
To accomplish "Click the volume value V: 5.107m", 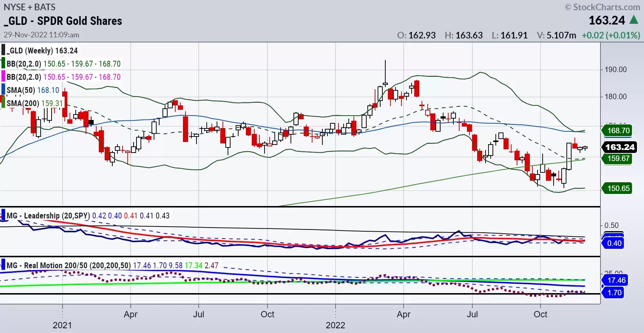I will (556, 35).
